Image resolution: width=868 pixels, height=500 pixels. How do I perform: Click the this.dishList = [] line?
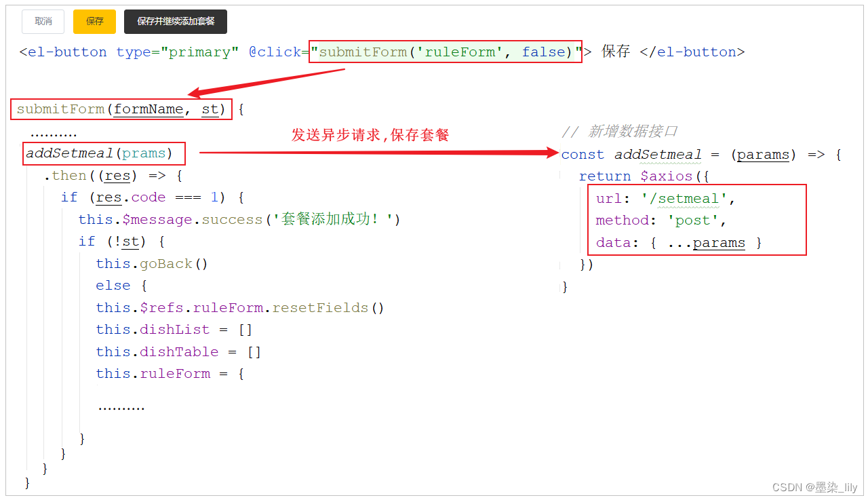(174, 330)
